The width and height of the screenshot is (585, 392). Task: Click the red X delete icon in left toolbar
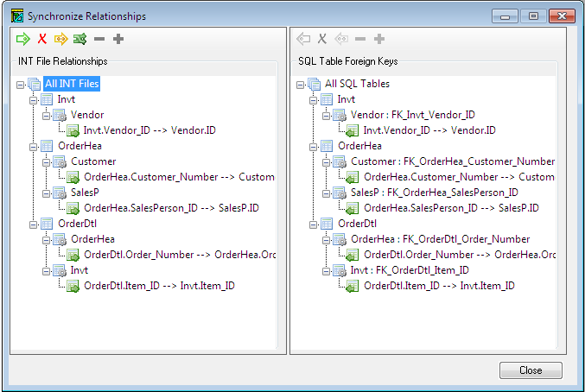click(42, 39)
